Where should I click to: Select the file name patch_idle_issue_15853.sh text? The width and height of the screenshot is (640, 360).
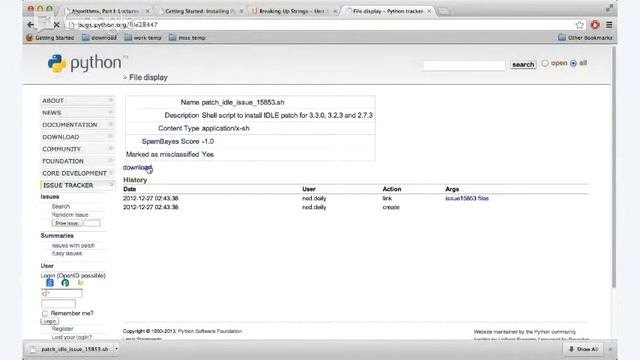click(243, 102)
